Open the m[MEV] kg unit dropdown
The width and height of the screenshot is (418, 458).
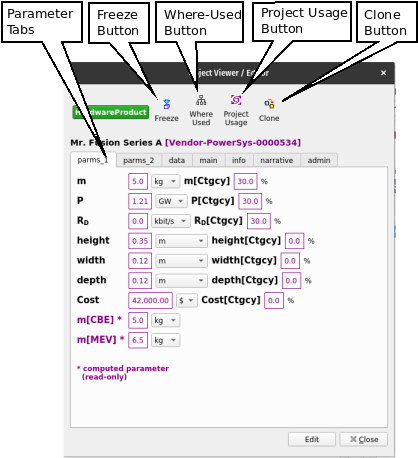165,340
